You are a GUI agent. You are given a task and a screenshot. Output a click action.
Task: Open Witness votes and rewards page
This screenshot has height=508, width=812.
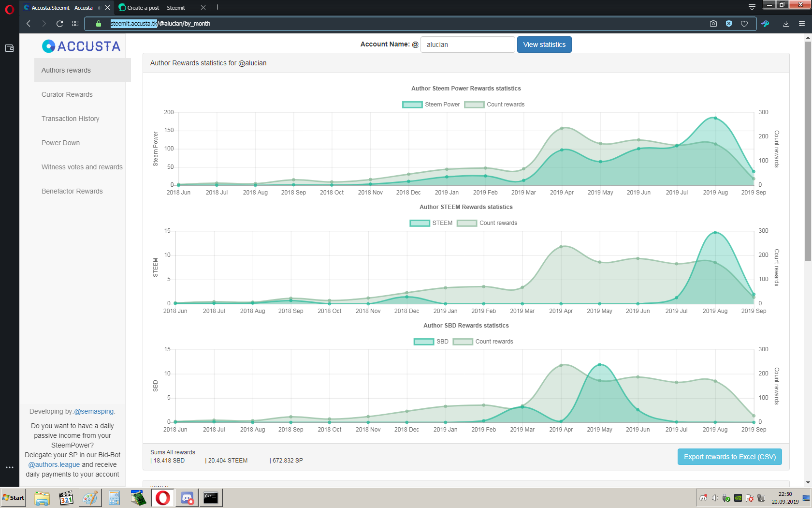click(82, 167)
